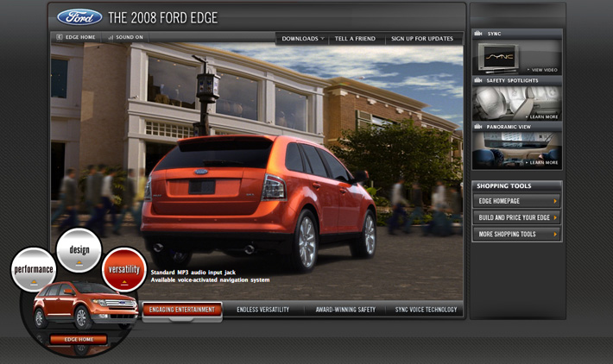Click the SYNC camera icon

[477, 34]
